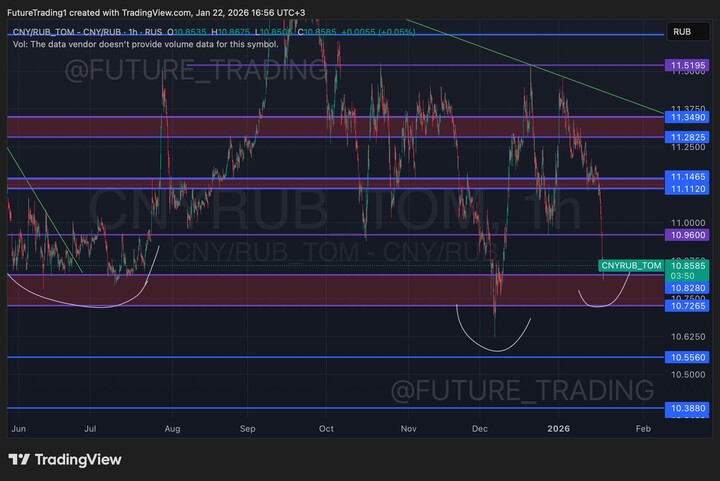The height and width of the screenshot is (481, 720).
Task: Click the 2026 label on time axis
Action: point(558,427)
